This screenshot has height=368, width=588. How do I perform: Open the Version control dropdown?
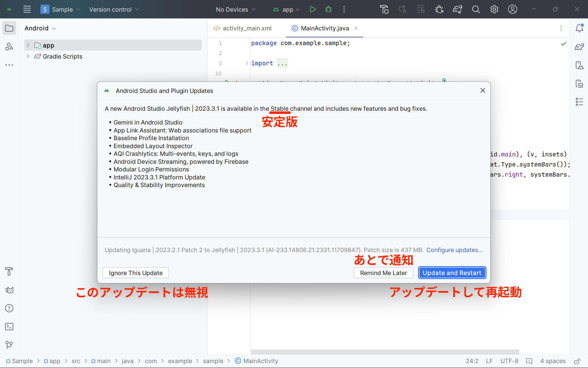[114, 9]
